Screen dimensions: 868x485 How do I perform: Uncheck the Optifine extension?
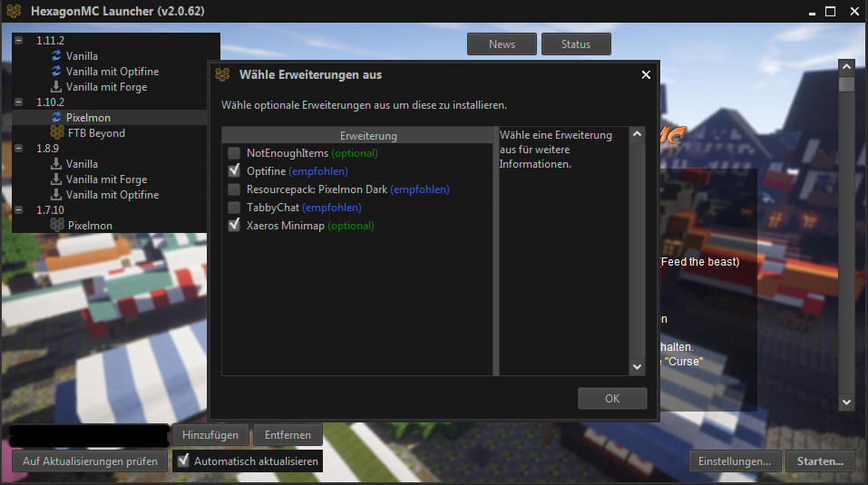click(234, 171)
